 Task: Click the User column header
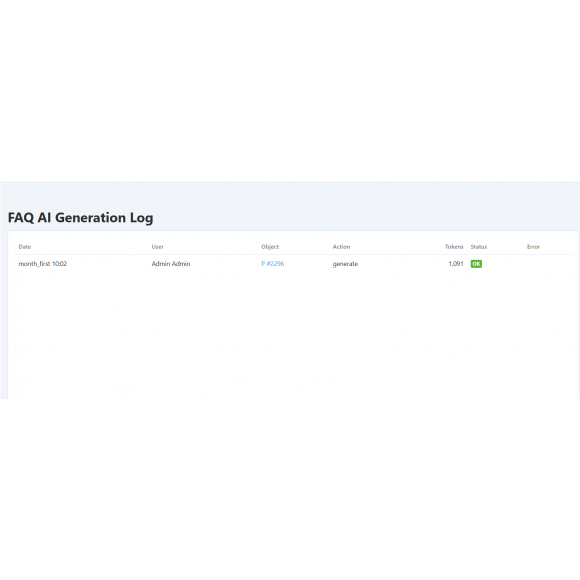158,247
